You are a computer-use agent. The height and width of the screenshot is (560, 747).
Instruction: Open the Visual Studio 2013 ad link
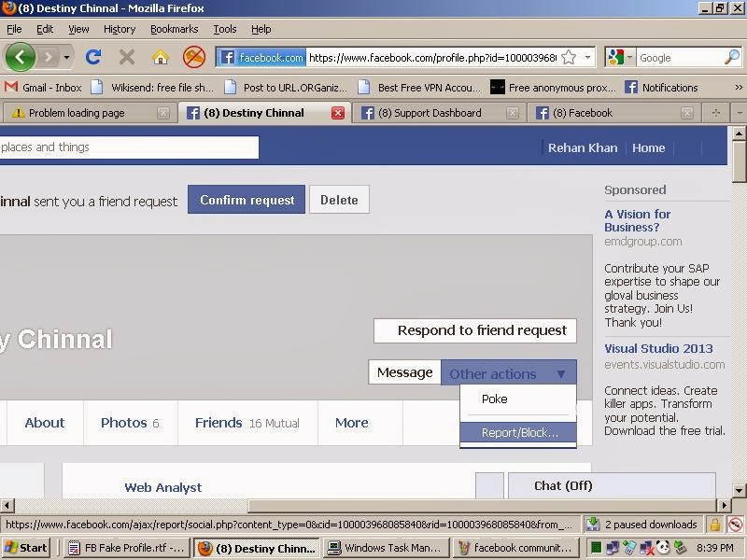coord(658,348)
